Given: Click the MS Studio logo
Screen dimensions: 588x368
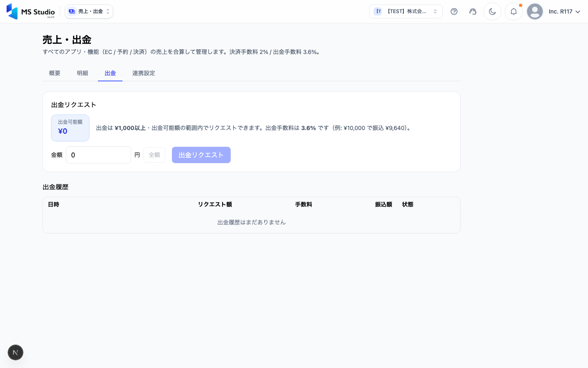Looking at the screenshot, I should pos(31,11).
